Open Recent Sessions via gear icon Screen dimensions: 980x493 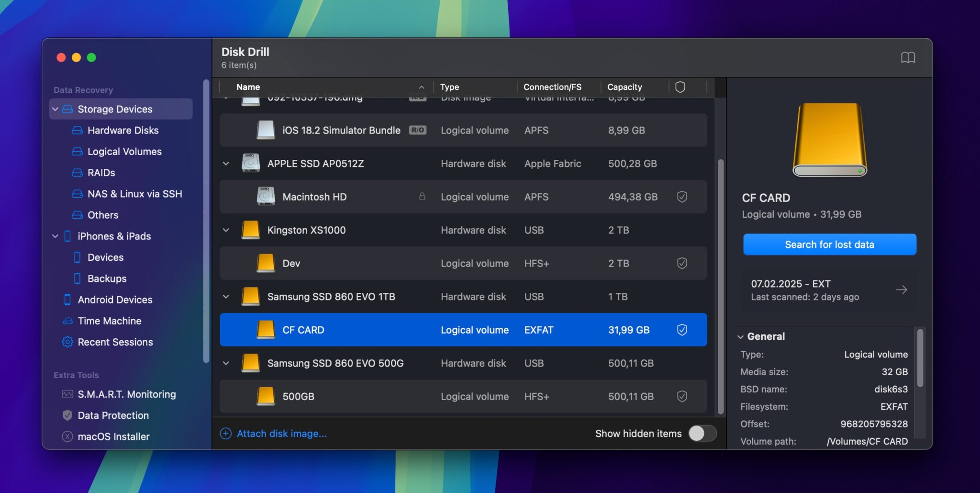pyautogui.click(x=67, y=342)
